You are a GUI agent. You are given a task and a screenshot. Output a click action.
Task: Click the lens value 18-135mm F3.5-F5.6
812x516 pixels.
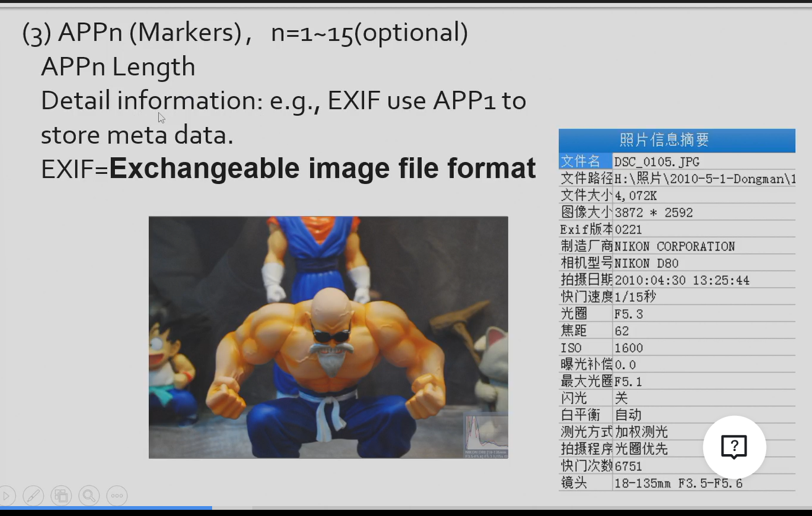678,483
